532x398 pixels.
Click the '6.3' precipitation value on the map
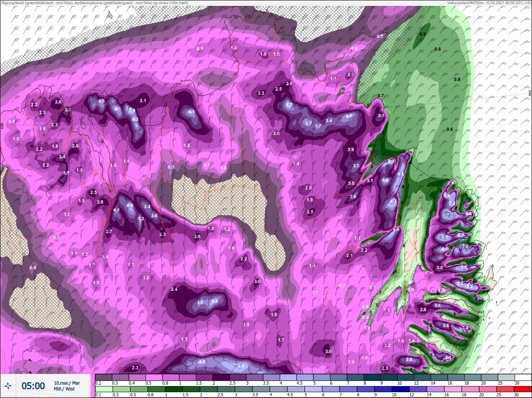[x=444, y=237]
